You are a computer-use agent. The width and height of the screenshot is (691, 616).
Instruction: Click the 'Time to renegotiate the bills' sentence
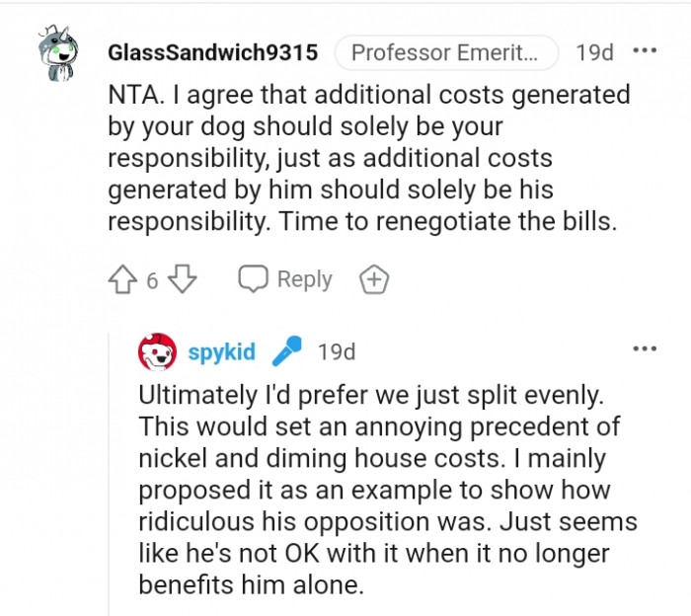448,222
